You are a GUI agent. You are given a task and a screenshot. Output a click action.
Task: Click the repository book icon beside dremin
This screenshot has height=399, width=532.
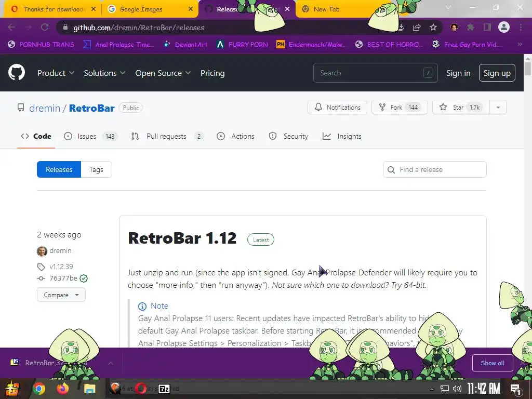[x=21, y=108]
